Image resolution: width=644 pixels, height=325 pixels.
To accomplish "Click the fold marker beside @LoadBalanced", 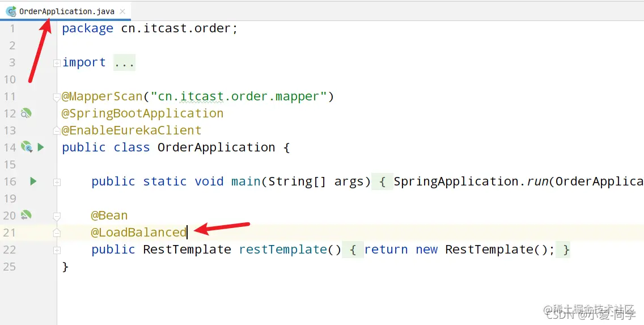I will coord(57,233).
